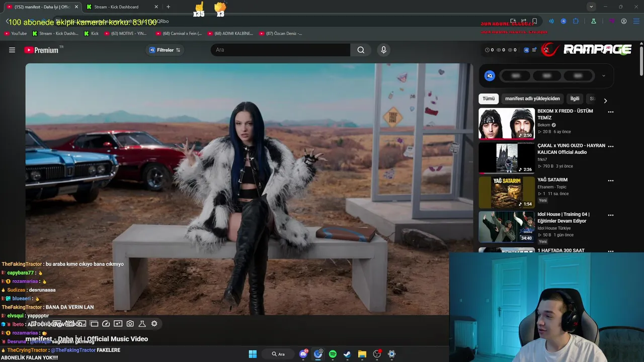
Task: Expand the browser tab search dropdown
Action: tap(591, 7)
